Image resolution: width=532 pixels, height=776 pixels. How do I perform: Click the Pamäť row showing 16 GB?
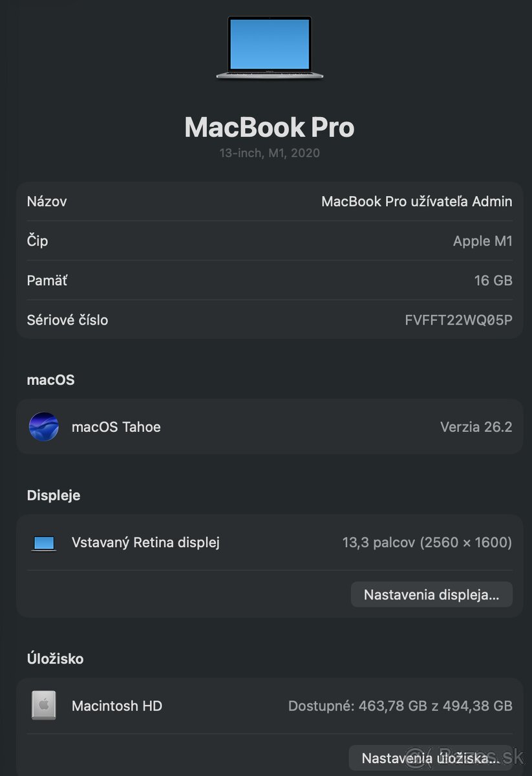(x=269, y=280)
